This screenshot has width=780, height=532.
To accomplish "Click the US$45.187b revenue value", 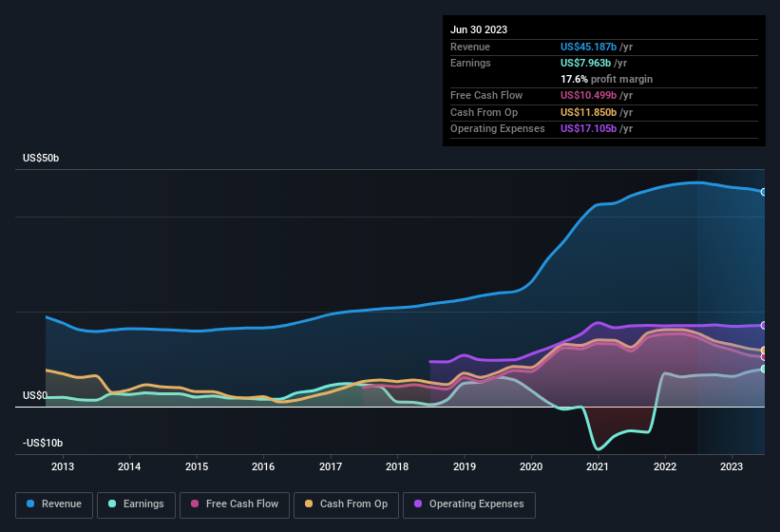I will coord(588,47).
